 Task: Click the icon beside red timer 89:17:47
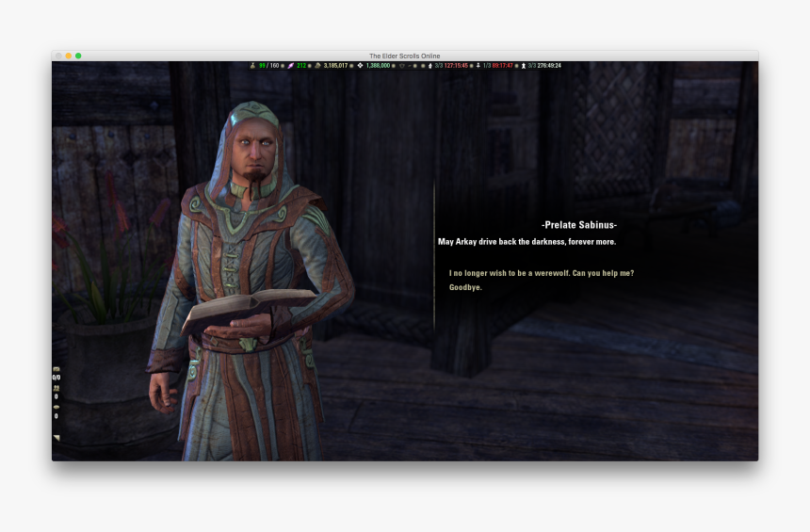click(x=478, y=66)
